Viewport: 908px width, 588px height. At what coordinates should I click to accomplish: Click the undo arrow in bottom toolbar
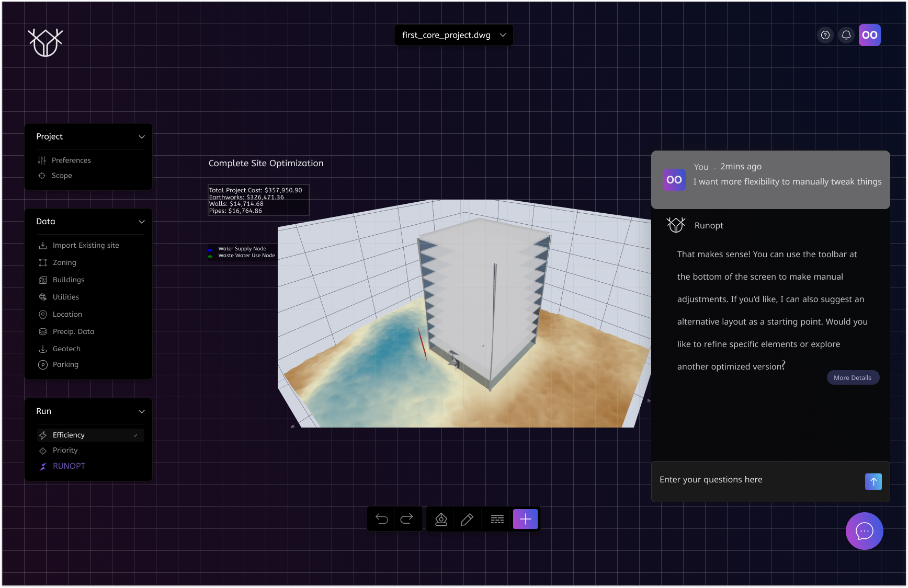382,519
